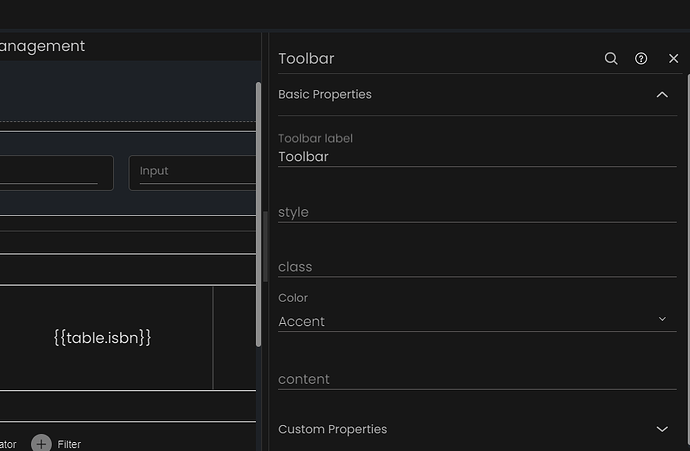Edit the Toolbar label field

point(477,157)
